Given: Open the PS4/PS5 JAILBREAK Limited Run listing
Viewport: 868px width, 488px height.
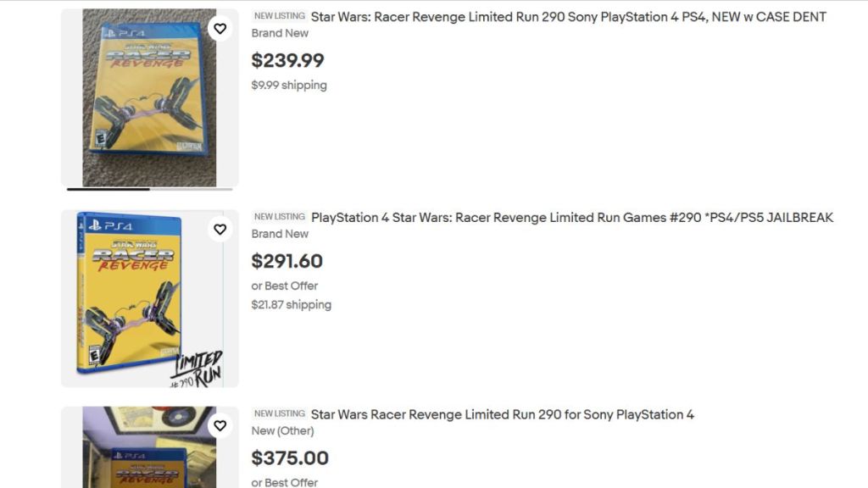Looking at the screenshot, I should pyautogui.click(x=574, y=218).
